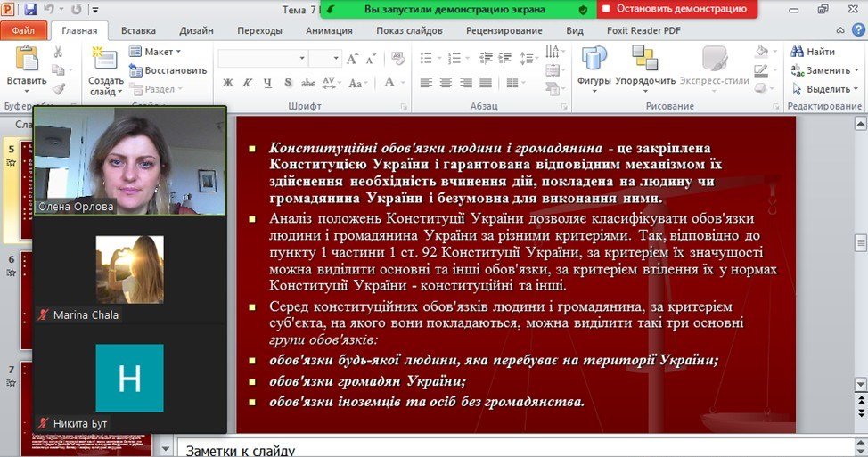The height and width of the screenshot is (457, 868).
Task: Justify text alignment
Action: (486, 83)
